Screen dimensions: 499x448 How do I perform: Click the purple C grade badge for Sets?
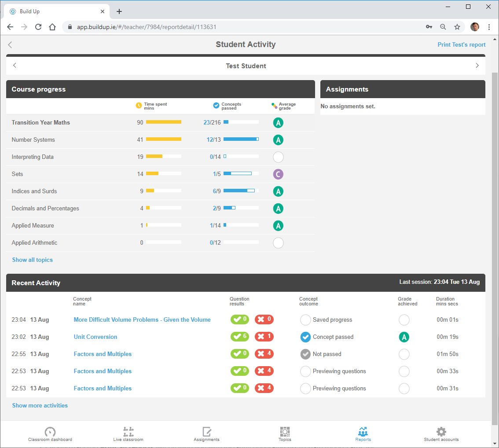click(x=278, y=174)
